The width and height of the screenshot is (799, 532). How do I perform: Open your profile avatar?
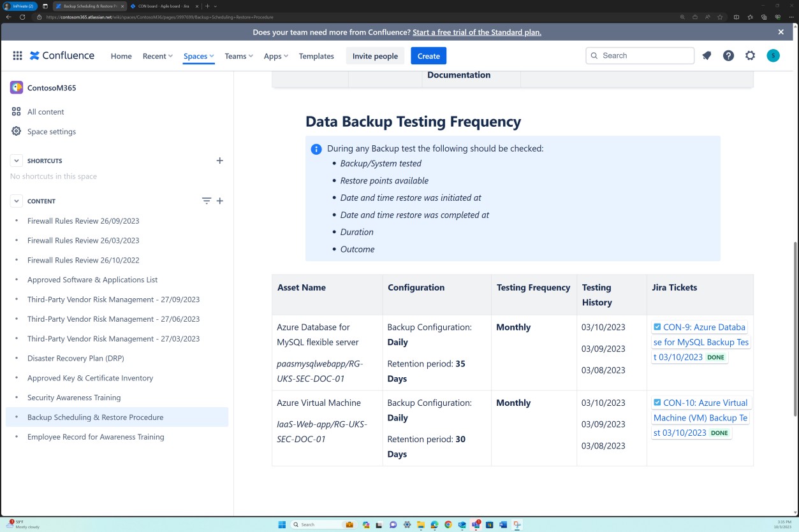tap(773, 55)
